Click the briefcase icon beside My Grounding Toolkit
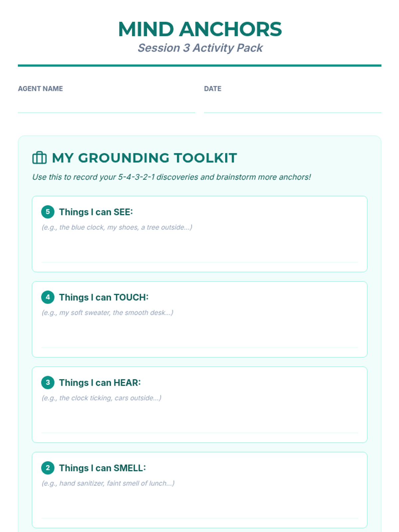 pos(39,158)
